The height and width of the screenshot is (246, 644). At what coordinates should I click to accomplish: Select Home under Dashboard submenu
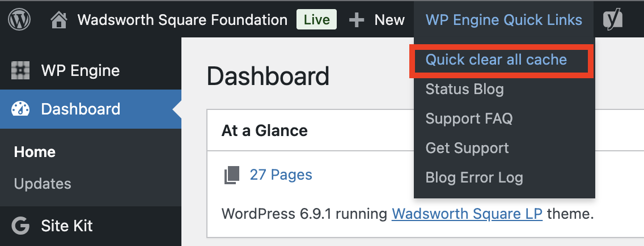point(35,152)
